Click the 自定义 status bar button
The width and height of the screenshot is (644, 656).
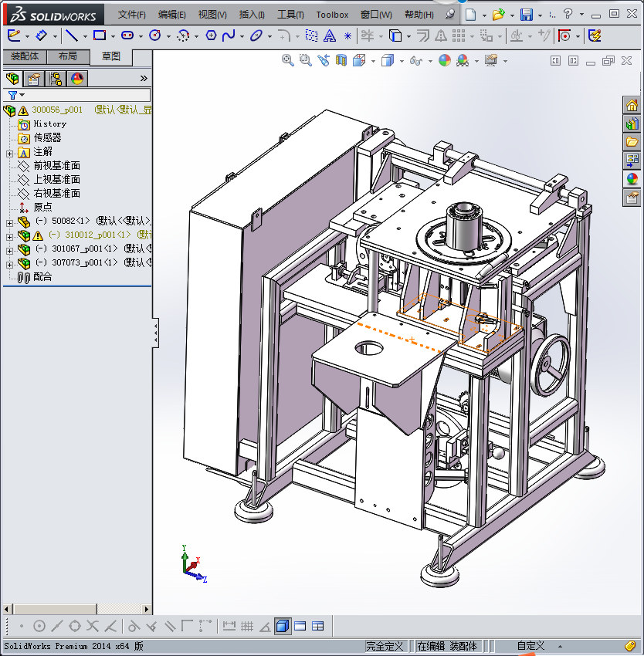530,646
